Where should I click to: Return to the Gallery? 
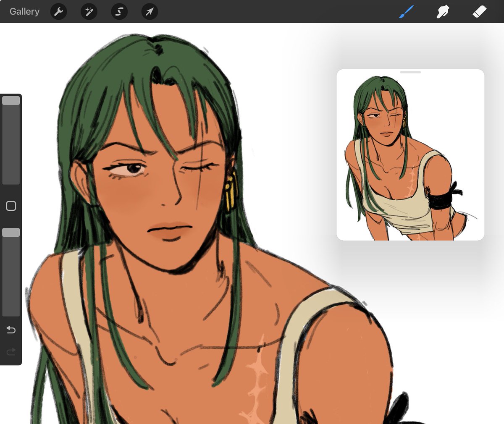[x=24, y=11]
